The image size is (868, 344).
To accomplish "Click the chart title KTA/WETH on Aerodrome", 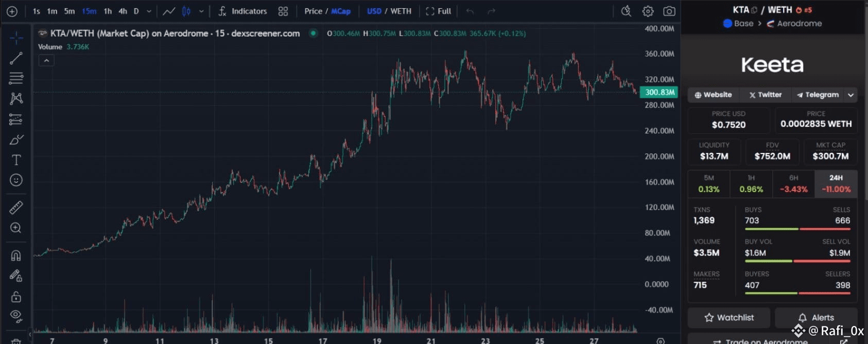I will 175,33.
